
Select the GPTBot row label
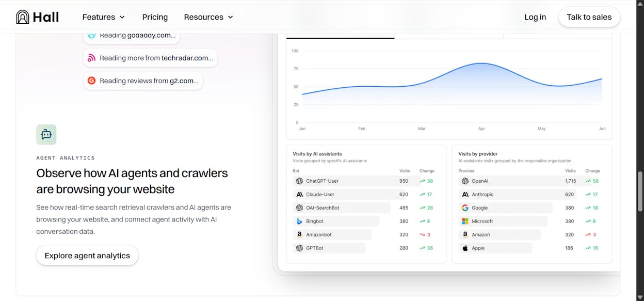(315, 248)
